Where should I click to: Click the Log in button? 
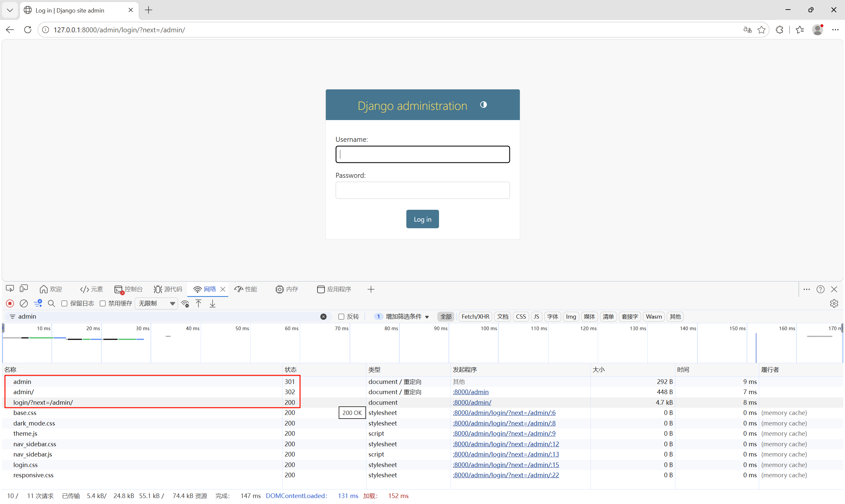point(422,219)
